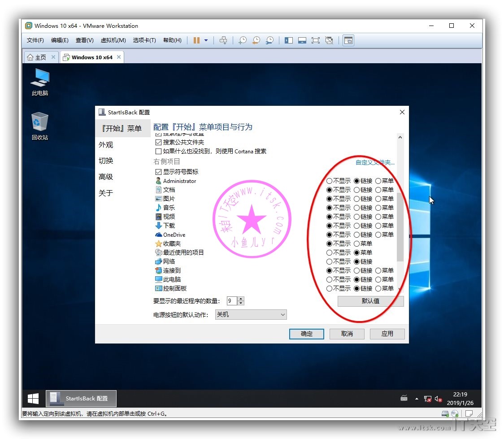Screen dimensions: 504x439
Task: Click the settings list scrollbar up arrow
Action: 400,137
